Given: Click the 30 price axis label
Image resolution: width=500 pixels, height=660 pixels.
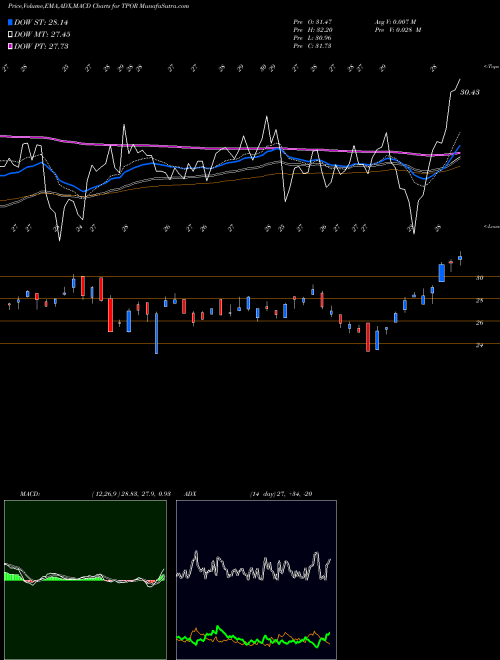Looking at the screenshot, I should pos(480,278).
